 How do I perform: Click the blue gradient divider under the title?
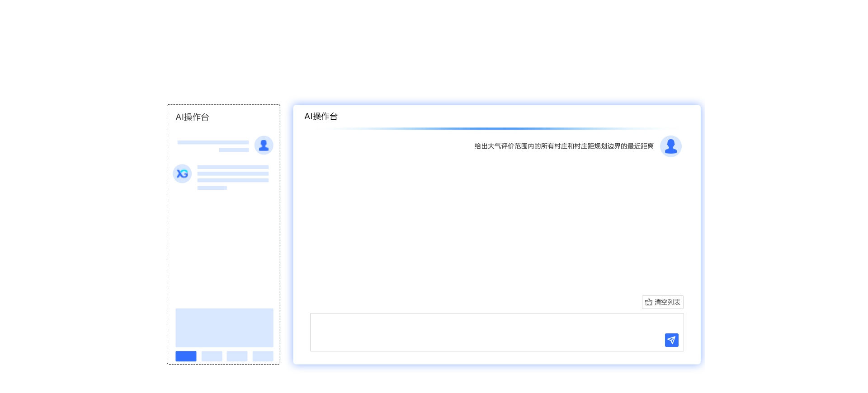(497, 129)
